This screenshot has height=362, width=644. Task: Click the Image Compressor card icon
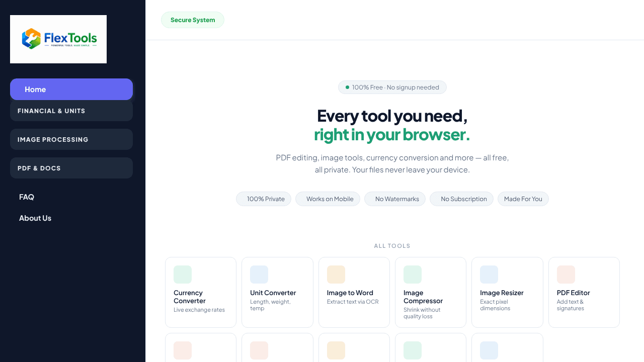click(413, 275)
